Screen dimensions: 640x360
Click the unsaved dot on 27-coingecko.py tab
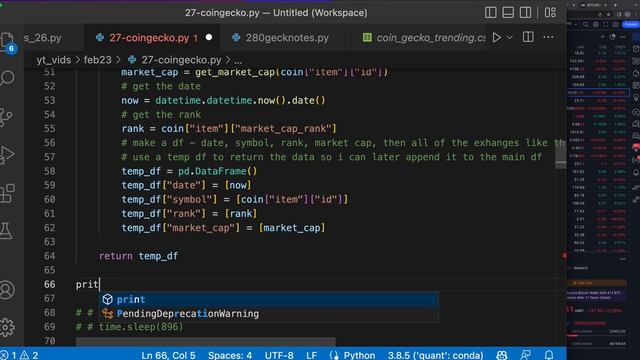209,37
